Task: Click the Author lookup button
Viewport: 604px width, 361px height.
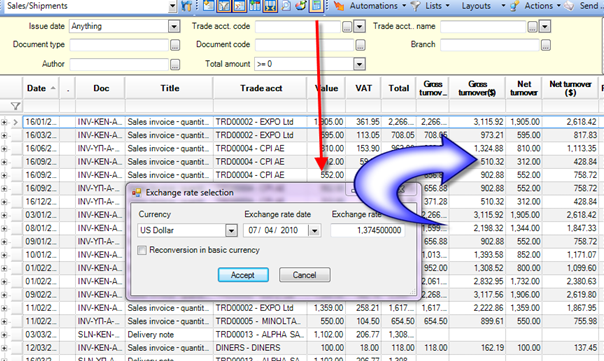Action: coord(175,64)
